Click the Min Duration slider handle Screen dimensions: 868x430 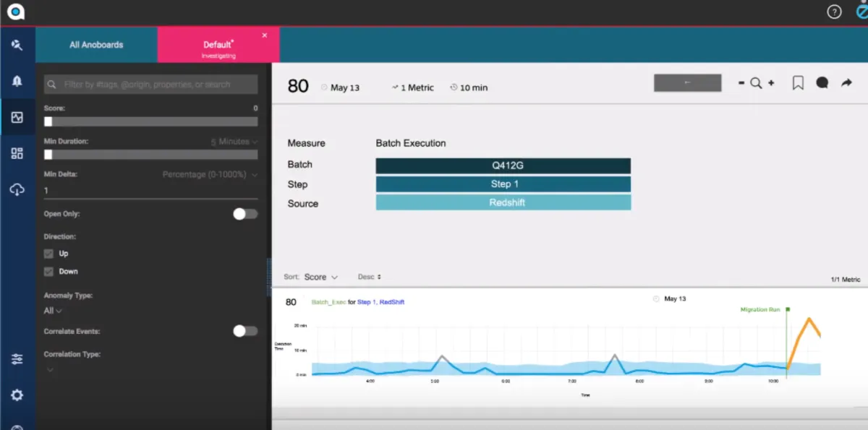click(x=48, y=155)
